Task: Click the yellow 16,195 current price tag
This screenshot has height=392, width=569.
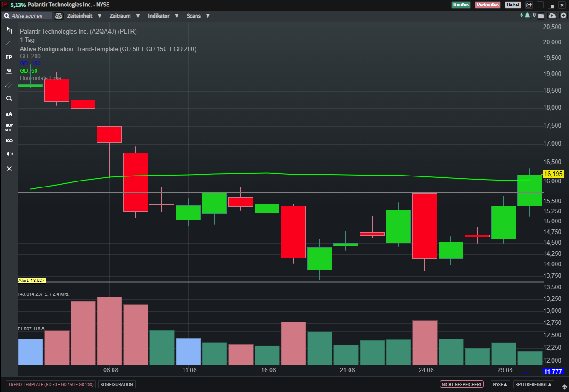Action: point(553,174)
